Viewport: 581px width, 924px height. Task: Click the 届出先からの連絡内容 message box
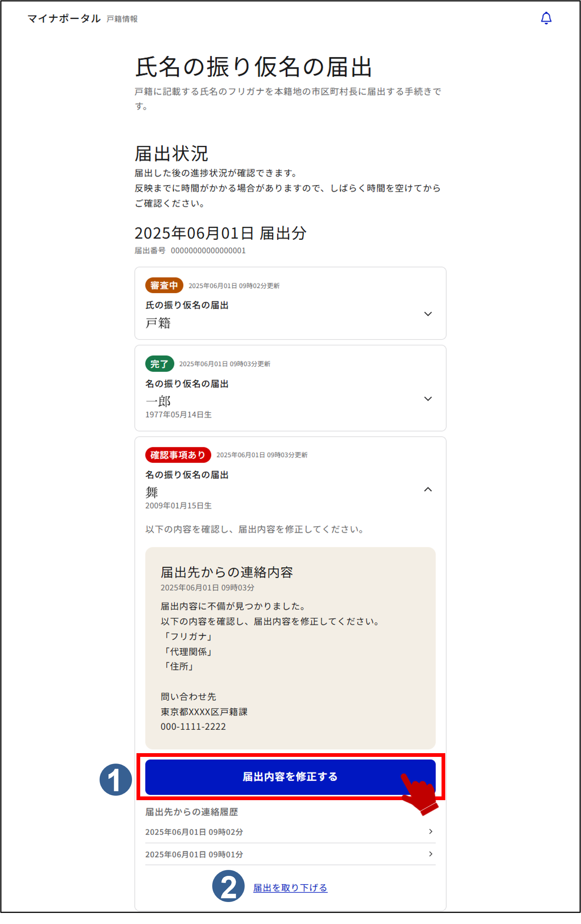pos(290,648)
